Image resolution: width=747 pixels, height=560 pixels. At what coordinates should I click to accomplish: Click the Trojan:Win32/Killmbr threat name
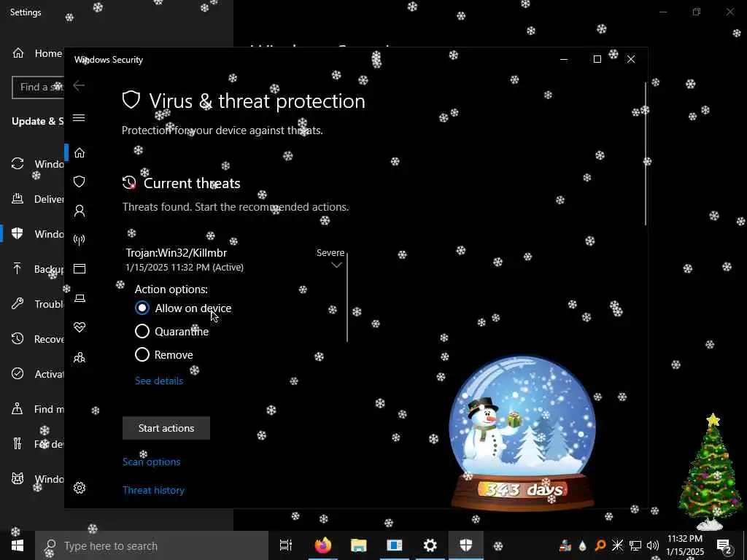pyautogui.click(x=177, y=253)
